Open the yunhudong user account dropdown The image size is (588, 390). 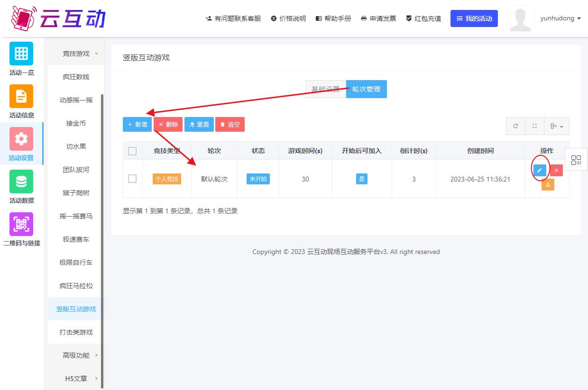click(560, 18)
